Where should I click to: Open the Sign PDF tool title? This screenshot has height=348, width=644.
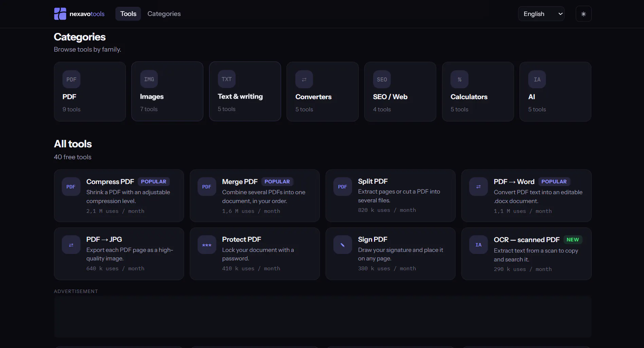[372, 239]
